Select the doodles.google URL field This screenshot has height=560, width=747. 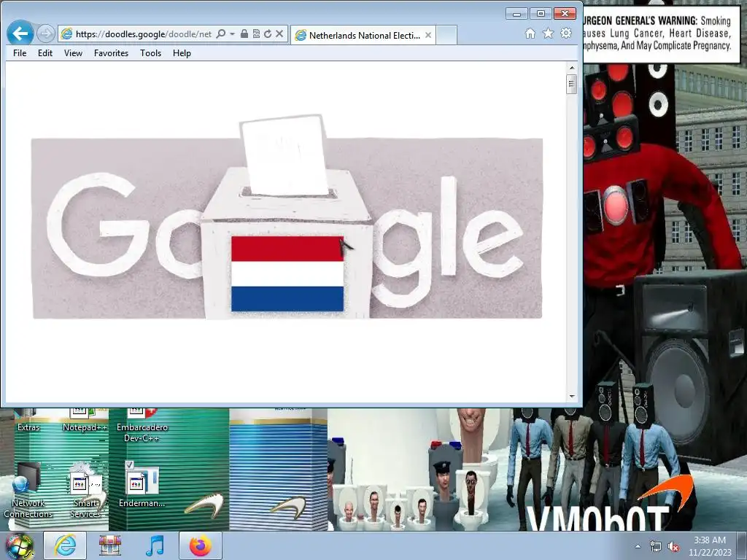pyautogui.click(x=144, y=34)
